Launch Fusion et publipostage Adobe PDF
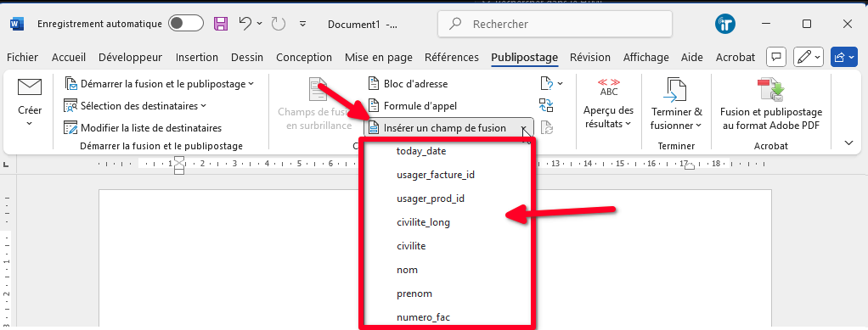This screenshot has width=868, height=330. coord(770,90)
